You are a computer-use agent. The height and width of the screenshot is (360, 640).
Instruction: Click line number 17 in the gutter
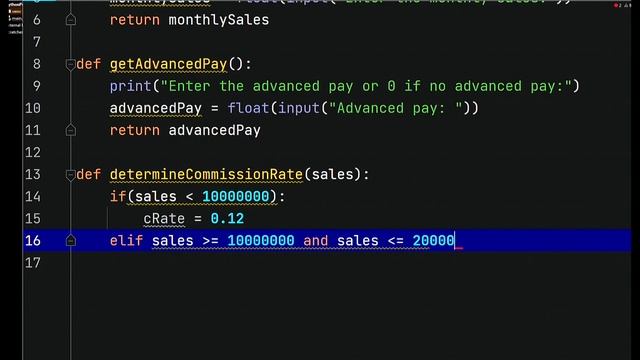33,262
